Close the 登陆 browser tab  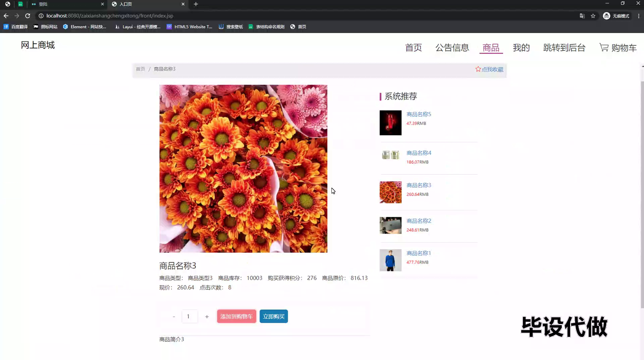[103, 4]
